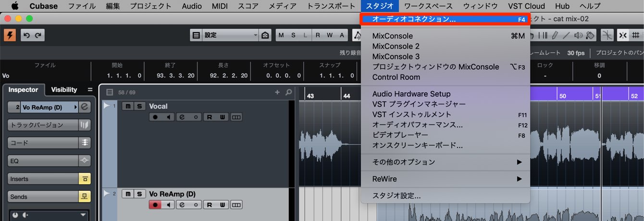Switch to the Visibility tab
644x221 pixels.
pyautogui.click(x=64, y=89)
